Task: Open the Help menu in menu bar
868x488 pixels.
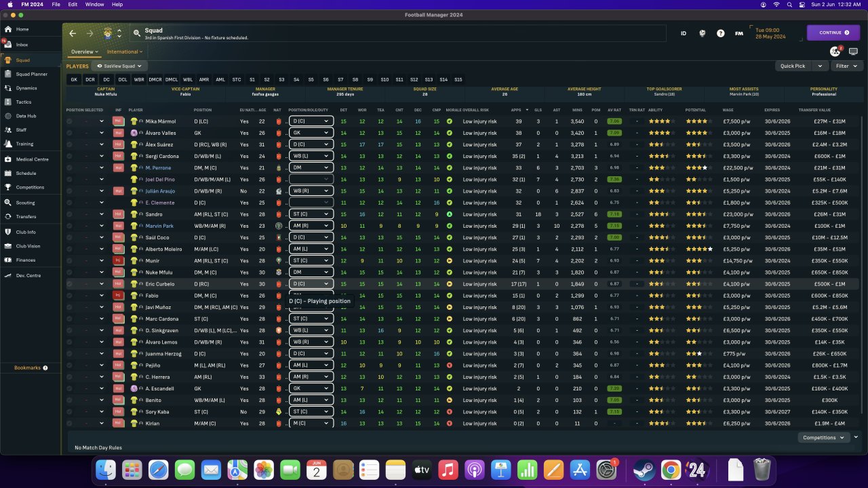Action: click(x=117, y=4)
